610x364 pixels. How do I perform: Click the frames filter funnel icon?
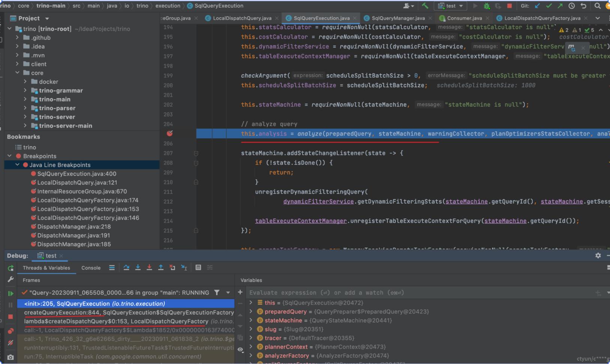(x=217, y=292)
